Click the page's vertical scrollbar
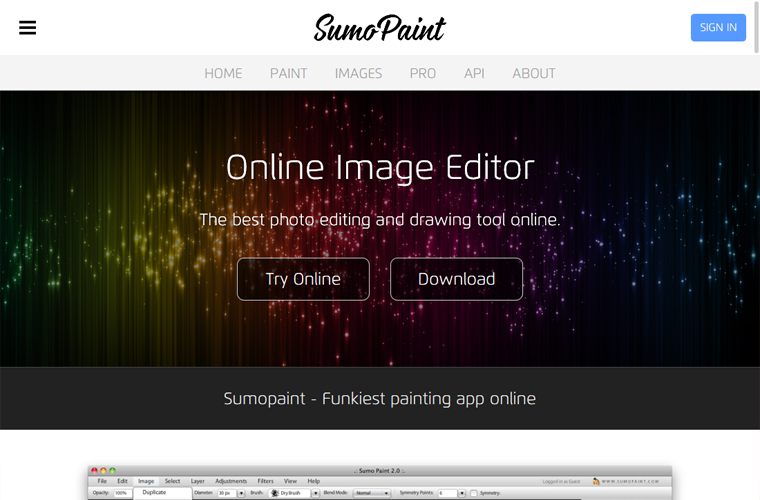Screen dimensions: 760x500 [x=757, y=27]
